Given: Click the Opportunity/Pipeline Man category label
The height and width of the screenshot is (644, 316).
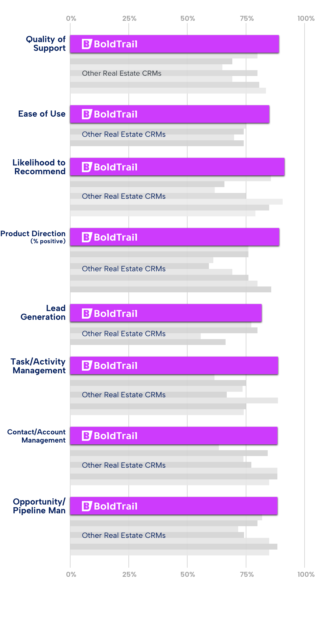Looking at the screenshot, I should pyautogui.click(x=39, y=506).
